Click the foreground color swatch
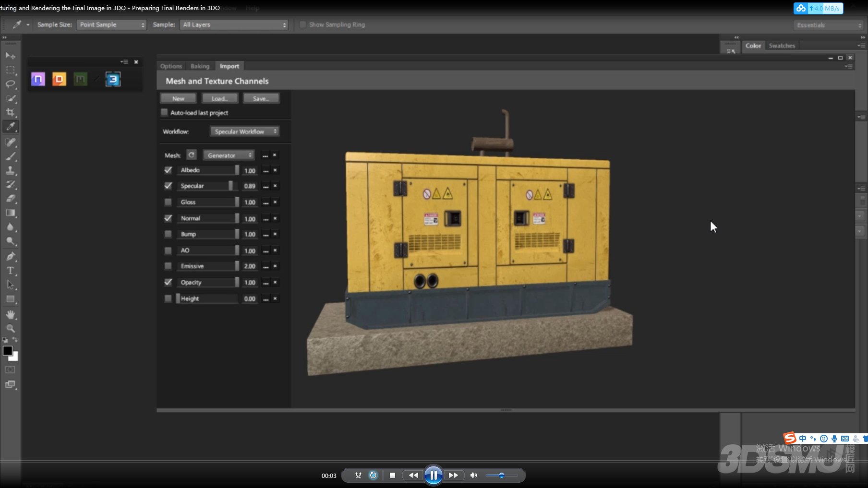Viewport: 868px width, 488px height. [x=8, y=351]
